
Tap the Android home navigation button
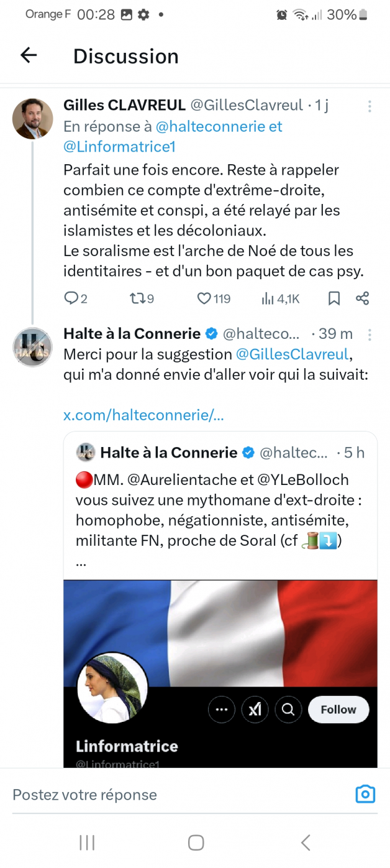click(x=196, y=843)
